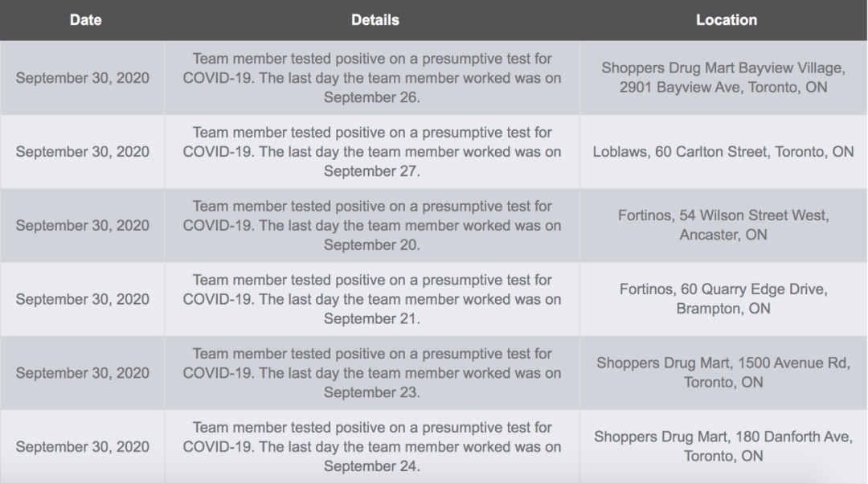868x484 pixels.
Task: Click the Date column header
Action: point(86,20)
